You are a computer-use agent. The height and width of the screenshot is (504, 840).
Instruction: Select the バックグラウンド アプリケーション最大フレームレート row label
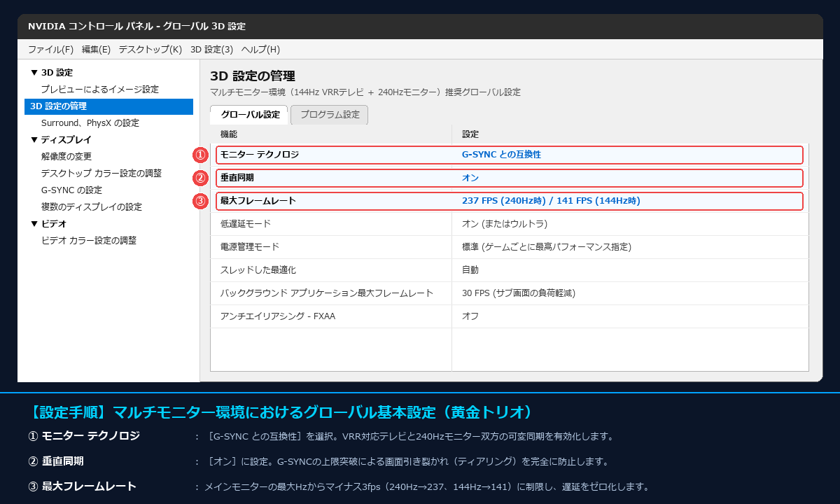[x=327, y=293]
